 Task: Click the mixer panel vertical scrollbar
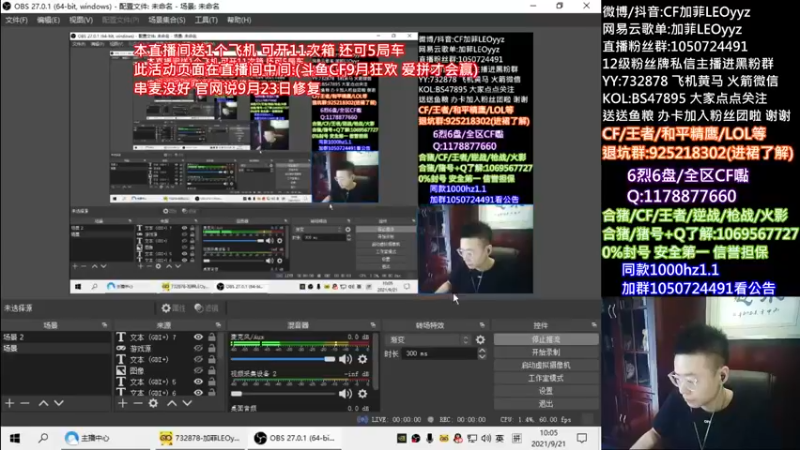click(x=376, y=362)
